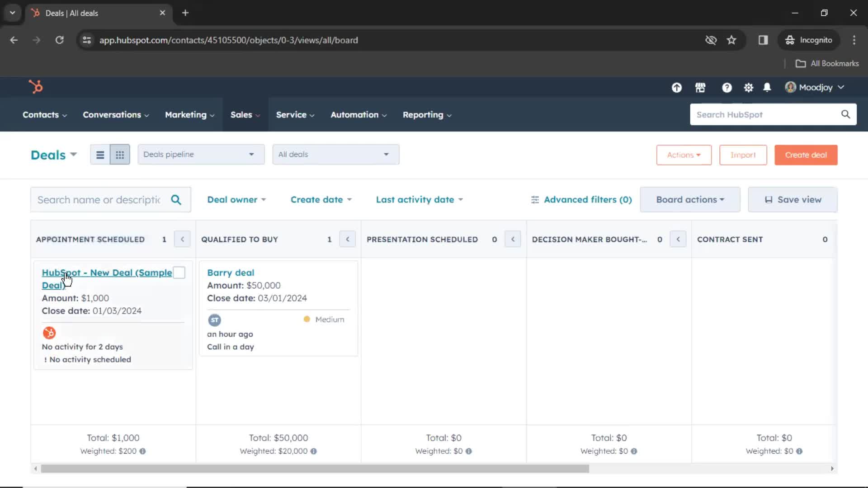Click info icon under Contract Sent total
Image resolution: width=868 pixels, height=488 pixels.
point(799,451)
